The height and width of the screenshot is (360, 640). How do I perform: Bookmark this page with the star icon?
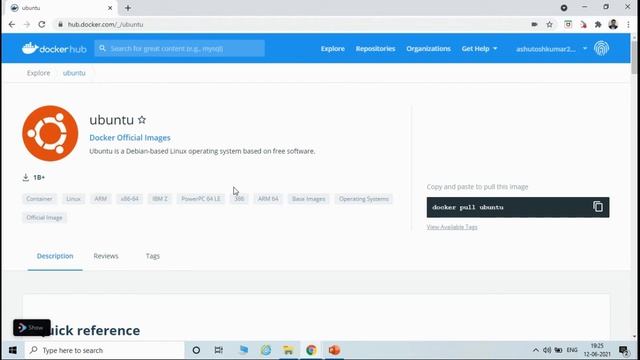coord(549,24)
